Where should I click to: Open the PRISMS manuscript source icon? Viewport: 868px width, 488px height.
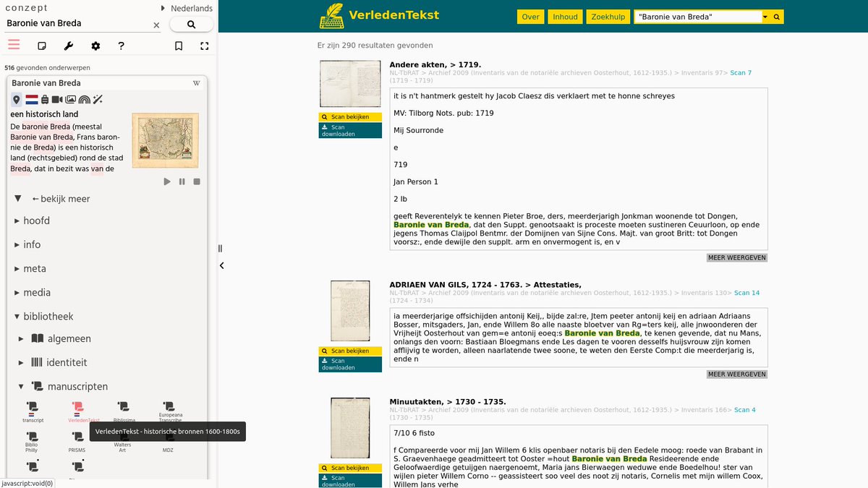click(77, 441)
